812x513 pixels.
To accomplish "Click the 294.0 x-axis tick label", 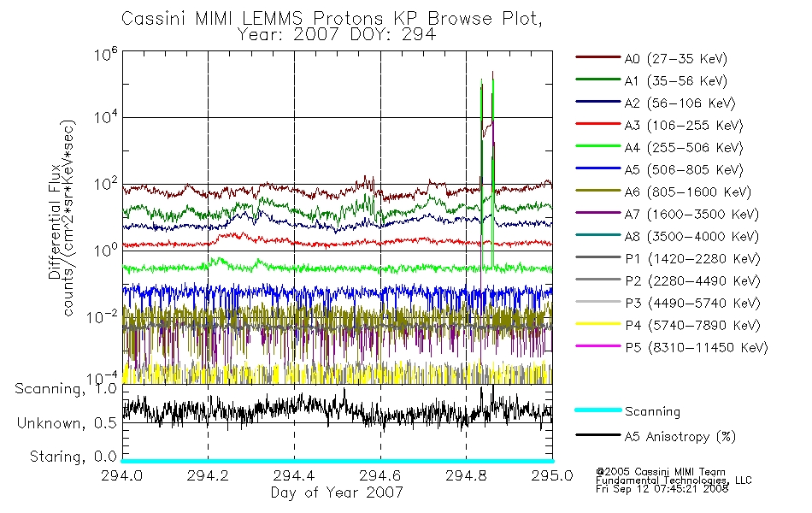I will click(121, 475).
